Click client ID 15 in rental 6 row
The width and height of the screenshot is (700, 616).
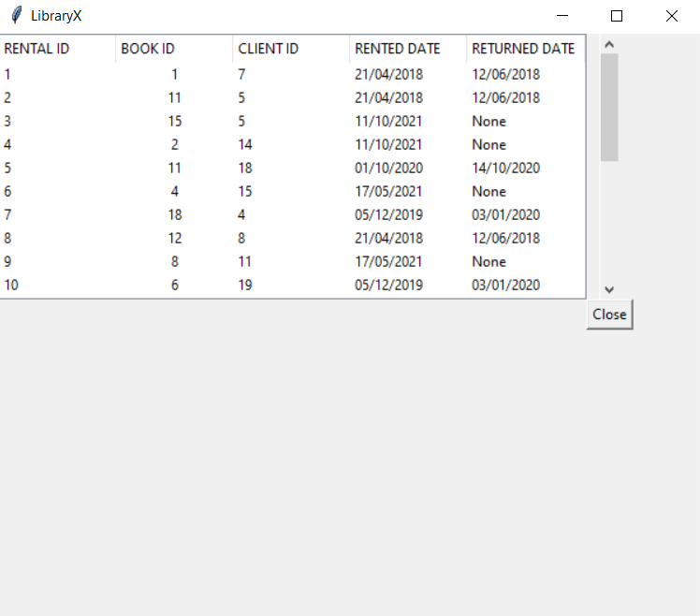[x=245, y=192]
